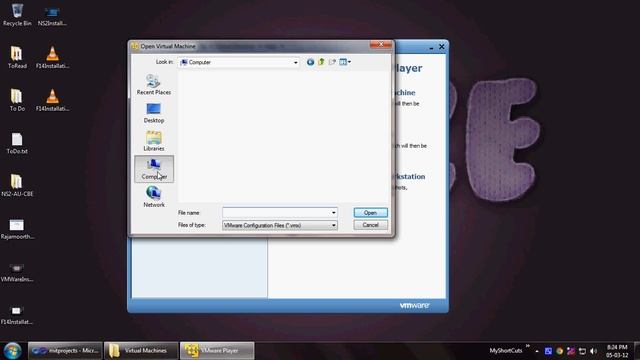Select second F14Installati VLC file beside To Do
This screenshot has width=640, height=360.
[52, 100]
